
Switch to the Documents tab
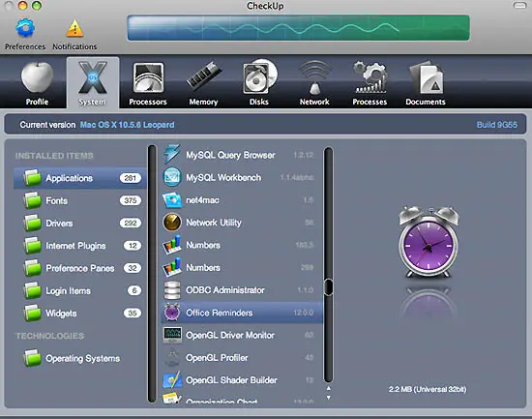tap(426, 83)
